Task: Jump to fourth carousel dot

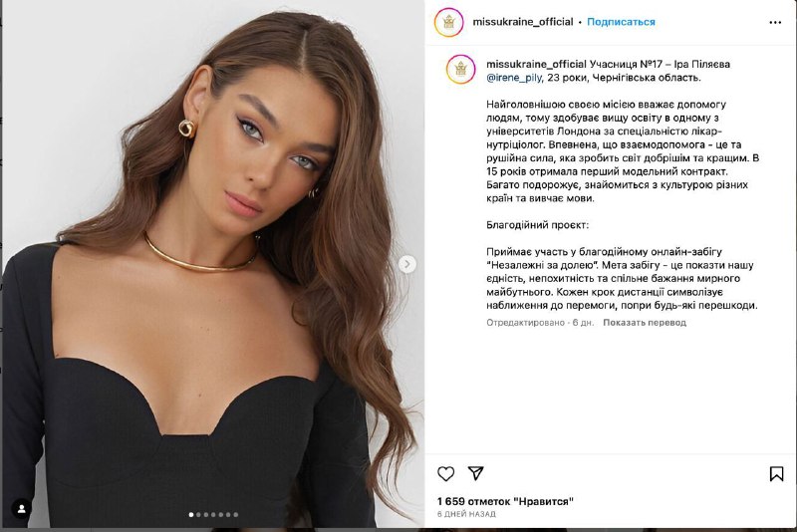Action: pyautogui.click(x=213, y=515)
